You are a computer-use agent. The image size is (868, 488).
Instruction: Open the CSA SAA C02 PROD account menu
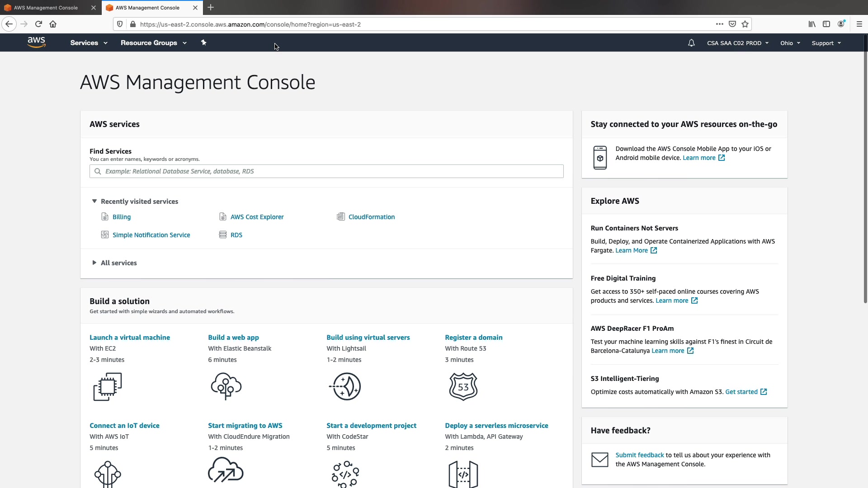point(737,43)
